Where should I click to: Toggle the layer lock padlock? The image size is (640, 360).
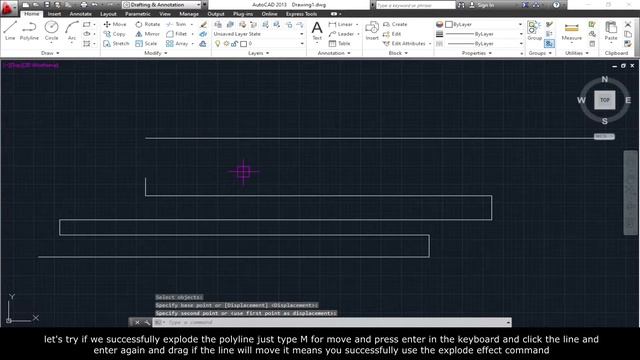click(x=235, y=43)
